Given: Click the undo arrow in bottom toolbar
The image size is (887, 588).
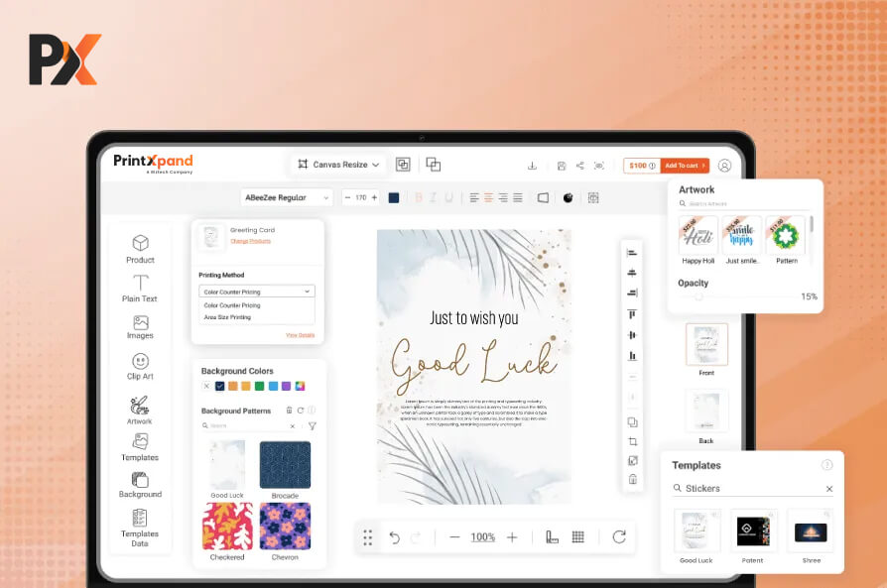Looking at the screenshot, I should coord(394,537).
